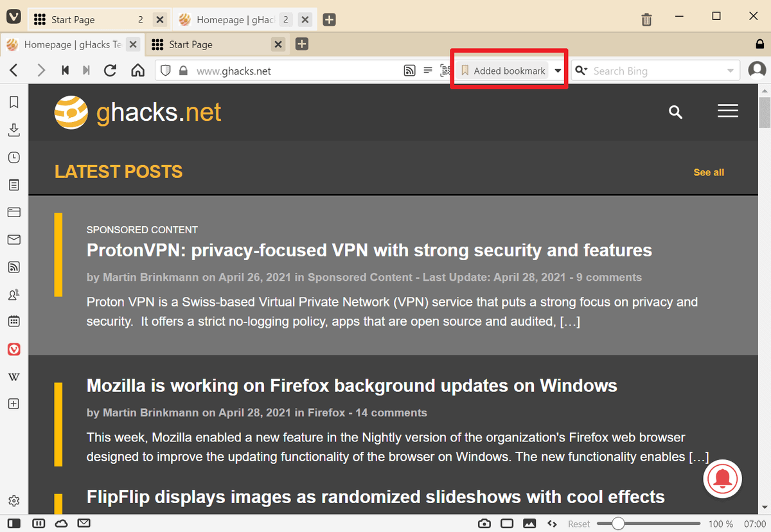Add a new tab to the stack row
Image resolution: width=771 pixels, height=532 pixels.
(x=301, y=44)
